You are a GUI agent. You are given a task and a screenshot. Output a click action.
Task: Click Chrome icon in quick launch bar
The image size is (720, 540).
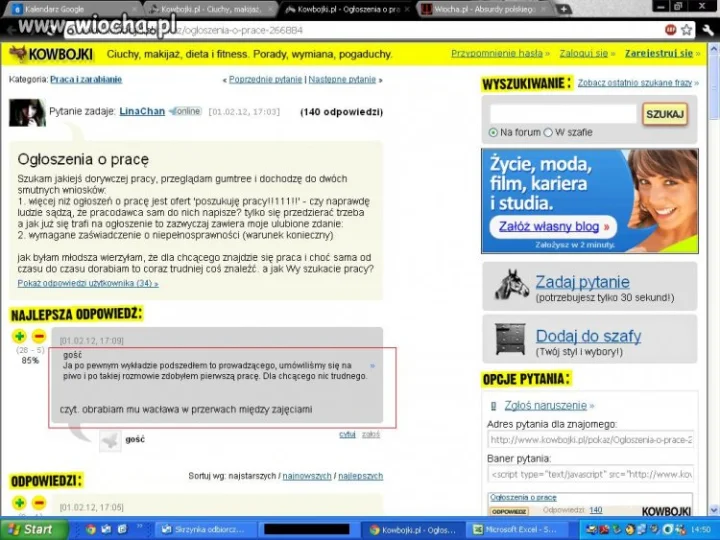90,529
